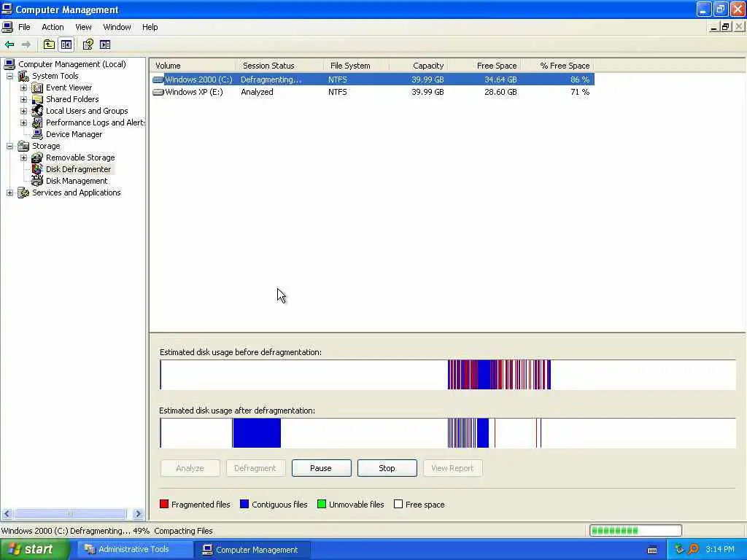The height and width of the screenshot is (560, 747).
Task: Open the File menu
Action: (x=24, y=27)
